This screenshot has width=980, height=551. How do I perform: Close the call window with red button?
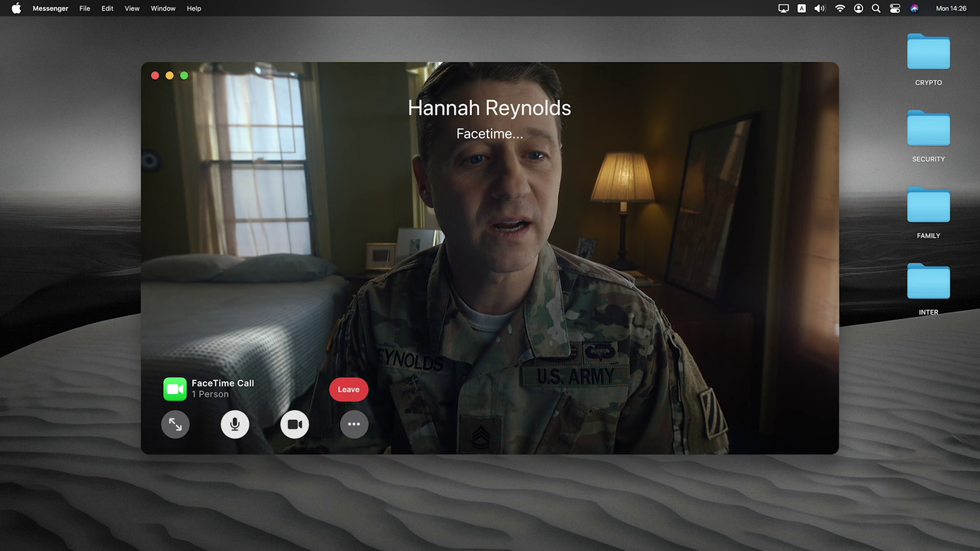[155, 75]
